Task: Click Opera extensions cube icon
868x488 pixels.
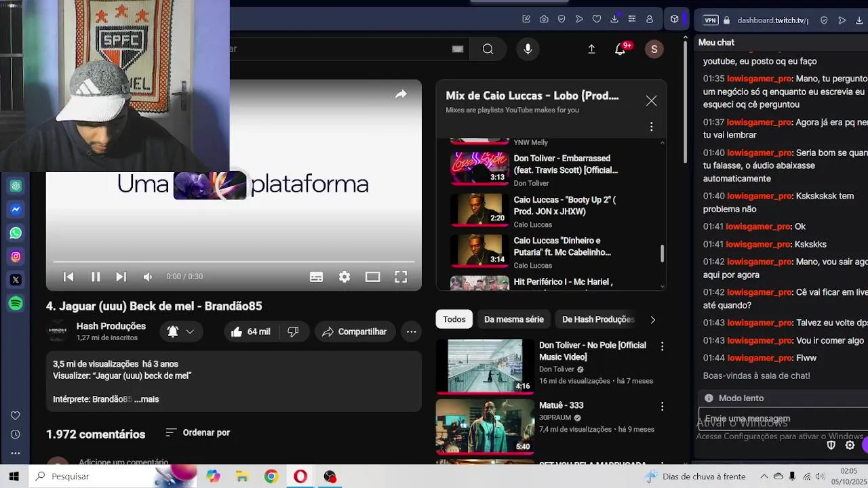Action: click(674, 19)
